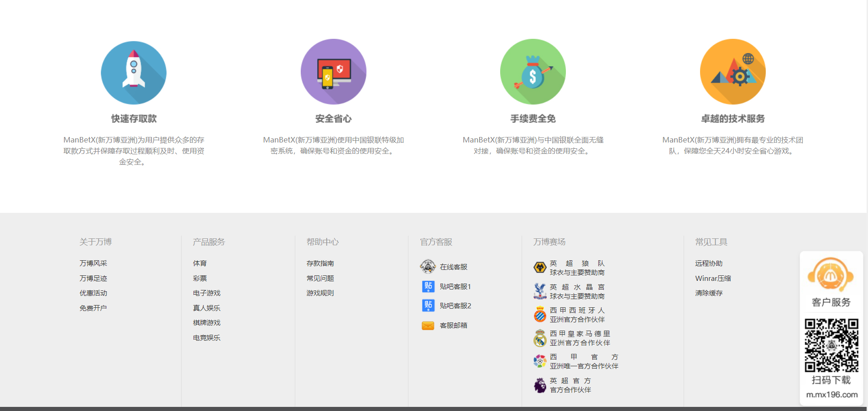Image resolution: width=868 pixels, height=411 pixels.
Task: Click the blue rocket fast deposit icon
Action: [x=133, y=72]
